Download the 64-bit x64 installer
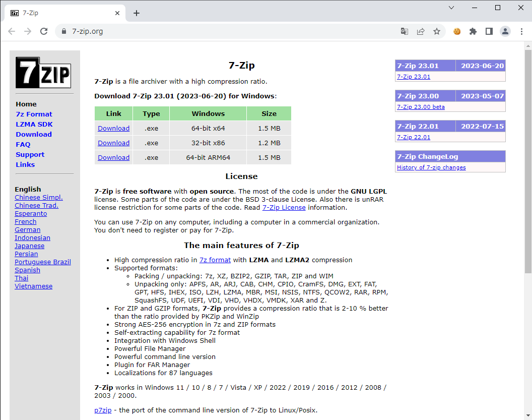The width and height of the screenshot is (532, 420). [114, 129]
